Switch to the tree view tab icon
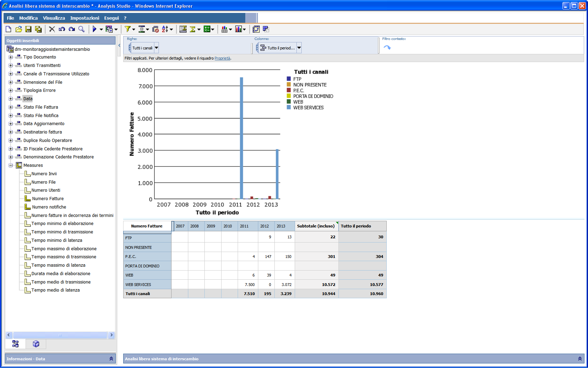This screenshot has height=368, width=588. click(x=15, y=344)
